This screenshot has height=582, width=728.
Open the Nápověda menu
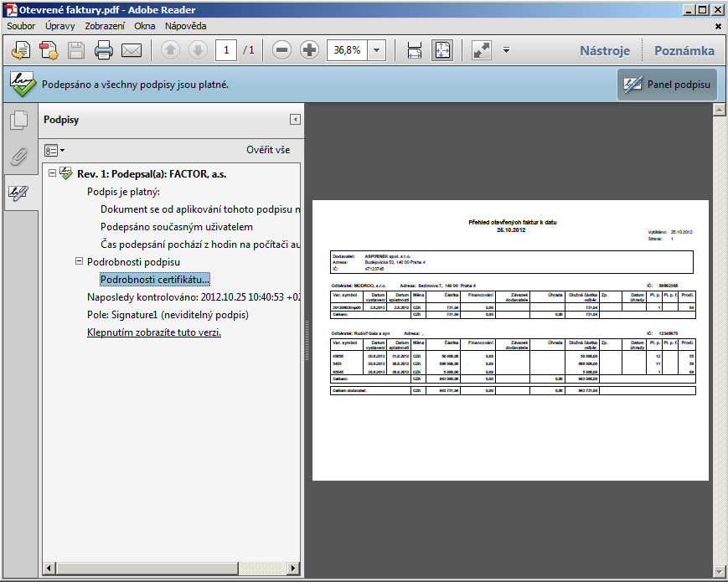click(186, 26)
